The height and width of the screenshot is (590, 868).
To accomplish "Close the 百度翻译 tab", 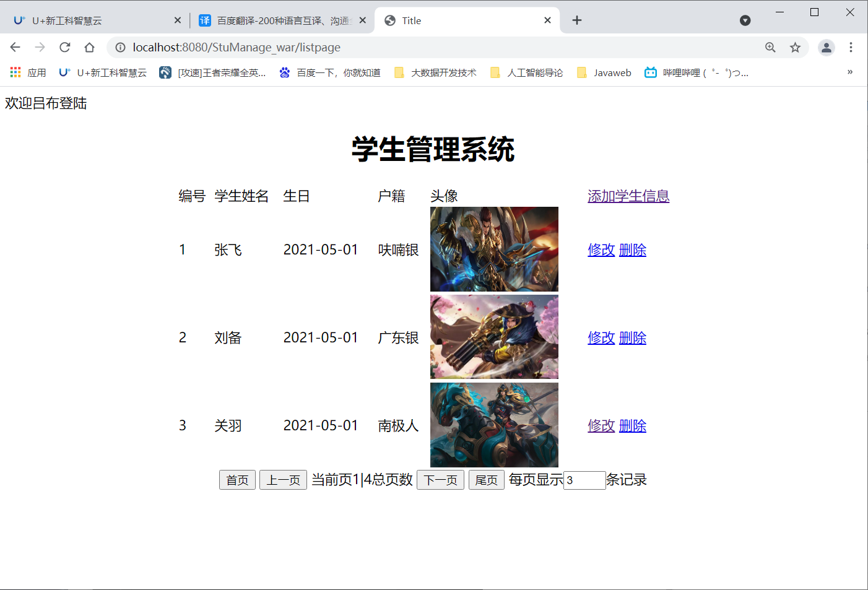I will tap(363, 20).
